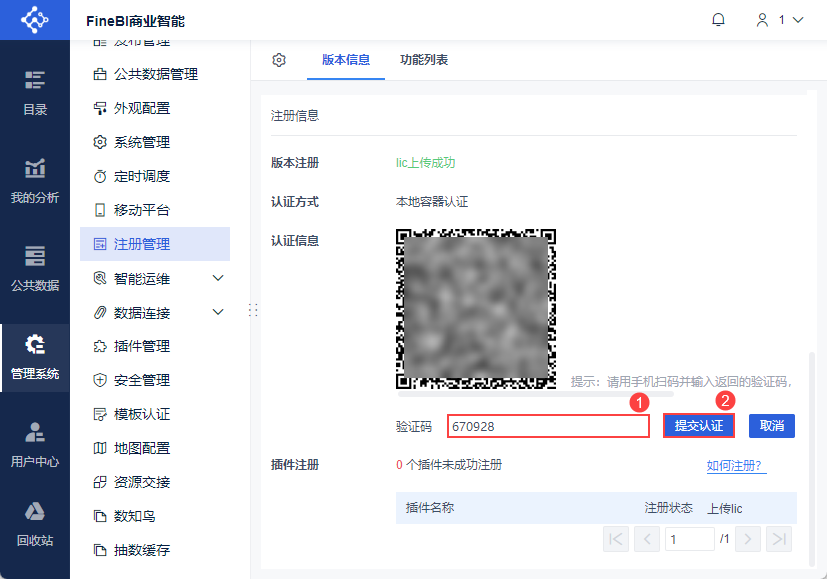Click the 公共数据管理 menu icon
Screen dimensions: 827x579
(100, 74)
